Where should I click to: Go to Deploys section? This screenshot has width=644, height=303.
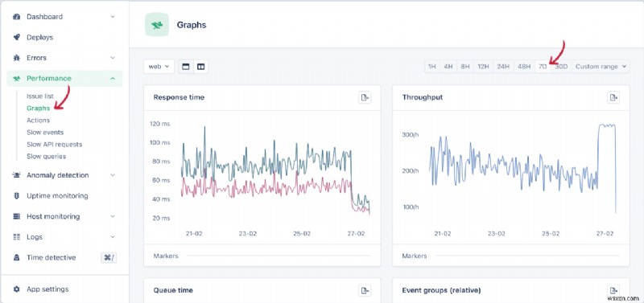click(x=39, y=37)
